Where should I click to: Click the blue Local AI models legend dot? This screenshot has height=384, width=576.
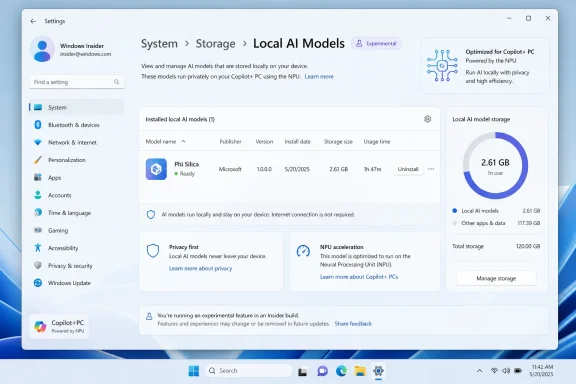point(454,211)
